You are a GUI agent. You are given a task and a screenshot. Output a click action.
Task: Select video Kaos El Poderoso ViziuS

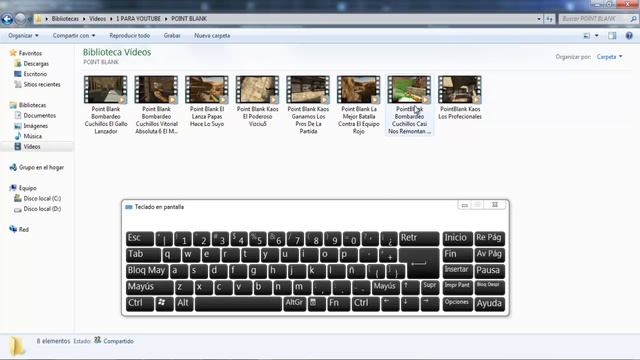coord(258,101)
